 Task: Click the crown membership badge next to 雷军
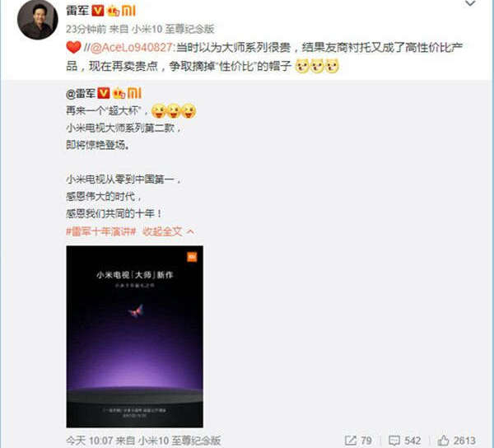pyautogui.click(x=113, y=12)
